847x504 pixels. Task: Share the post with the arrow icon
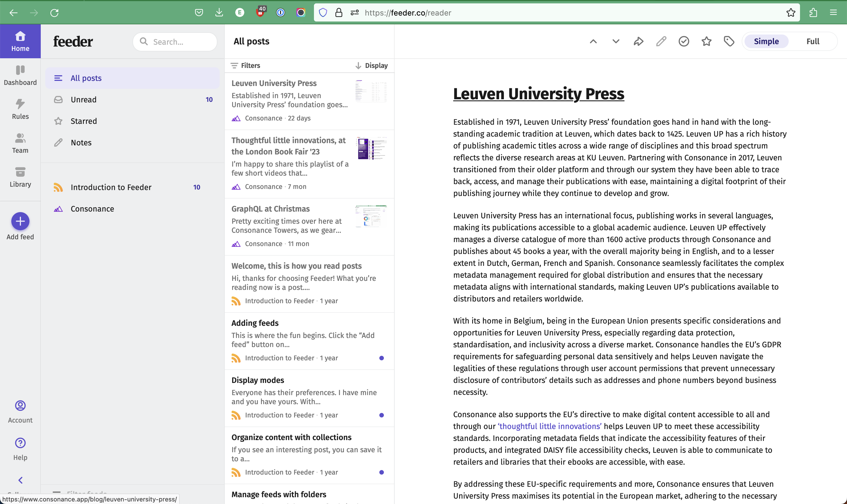(638, 41)
